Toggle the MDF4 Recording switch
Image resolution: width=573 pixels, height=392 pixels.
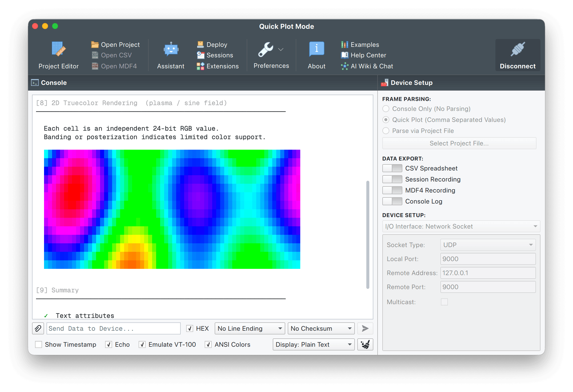(392, 190)
